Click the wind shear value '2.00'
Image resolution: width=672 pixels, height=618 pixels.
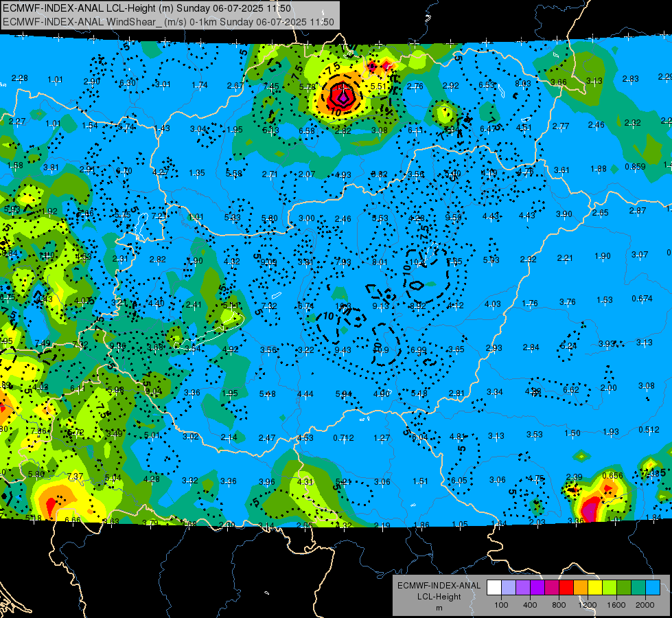[x=609, y=388]
